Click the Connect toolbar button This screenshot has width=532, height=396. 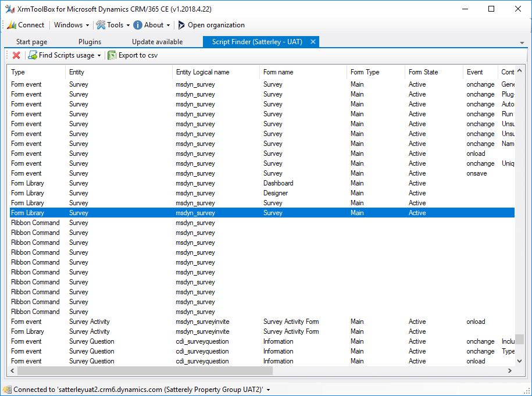click(x=26, y=25)
